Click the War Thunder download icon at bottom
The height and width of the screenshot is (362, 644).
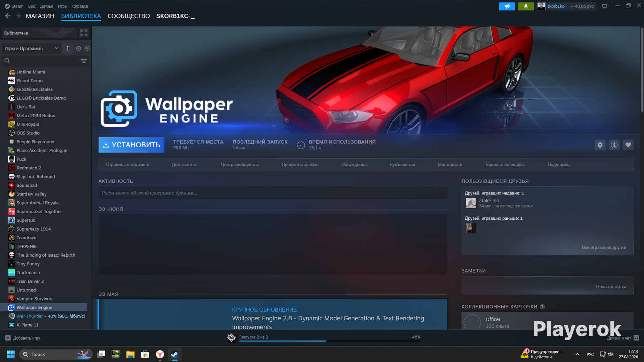point(231,338)
